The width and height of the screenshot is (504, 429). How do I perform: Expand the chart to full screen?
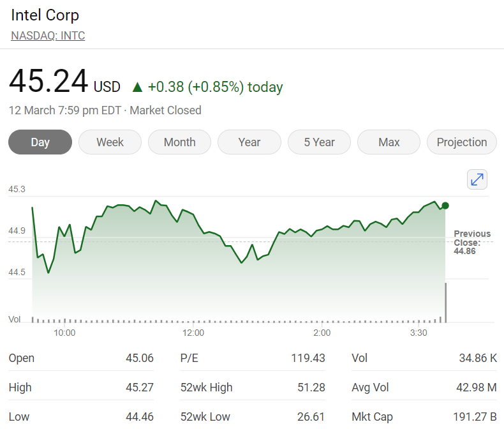click(477, 179)
